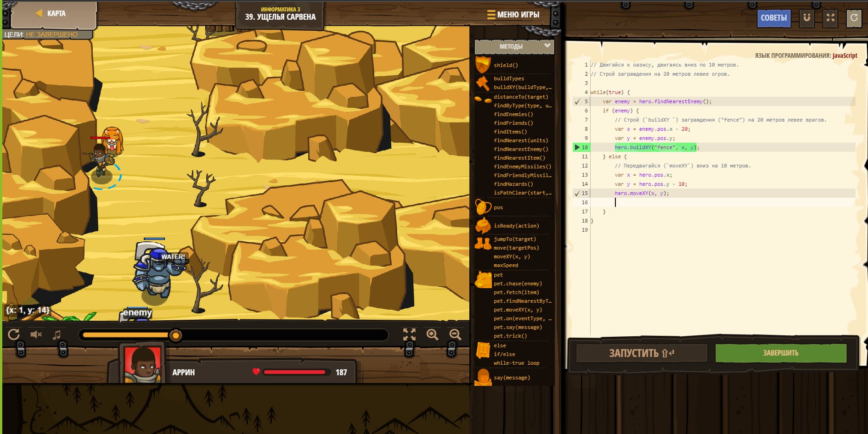Screen dimensions: 868x434
Task: Select jumpTo(target) method
Action: (x=515, y=239)
